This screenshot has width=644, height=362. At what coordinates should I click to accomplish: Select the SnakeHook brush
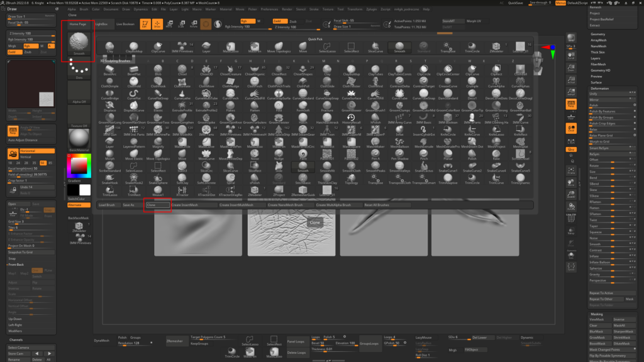point(109,180)
